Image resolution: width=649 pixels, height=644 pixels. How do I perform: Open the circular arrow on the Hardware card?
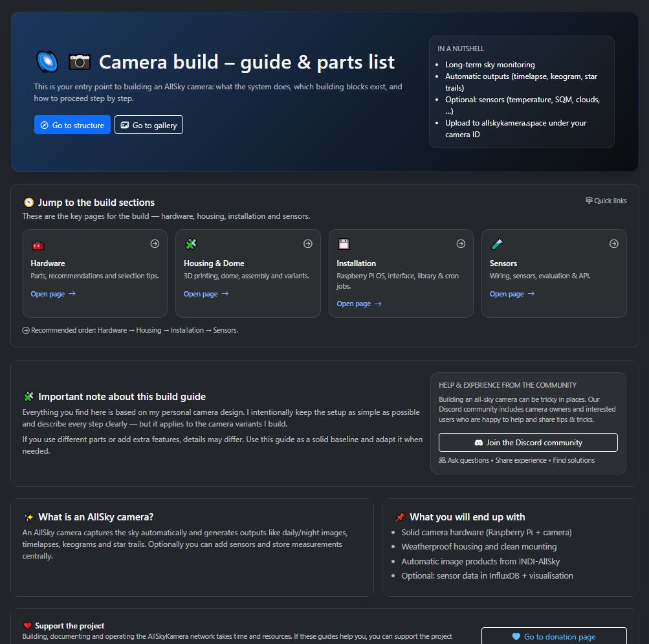[x=155, y=243]
